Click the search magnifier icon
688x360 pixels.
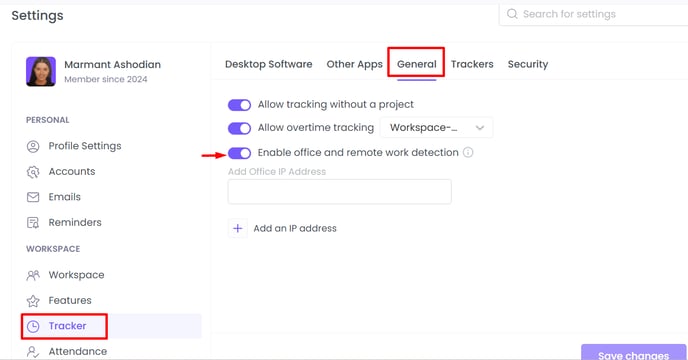[512, 14]
